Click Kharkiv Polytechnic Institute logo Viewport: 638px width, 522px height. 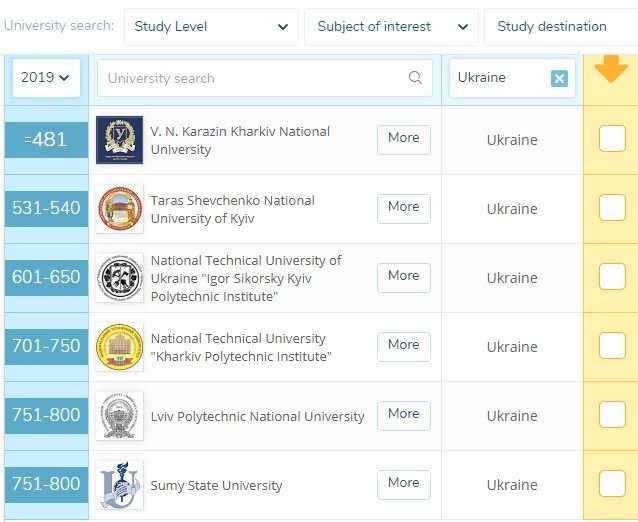(119, 347)
